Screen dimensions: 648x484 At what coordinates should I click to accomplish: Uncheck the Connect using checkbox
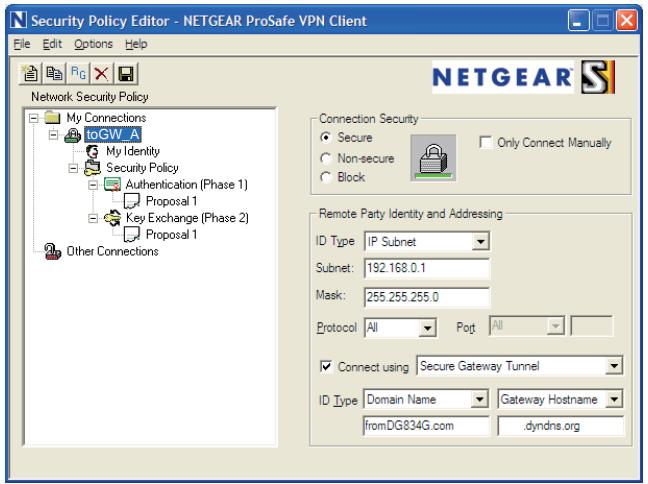click(x=326, y=367)
